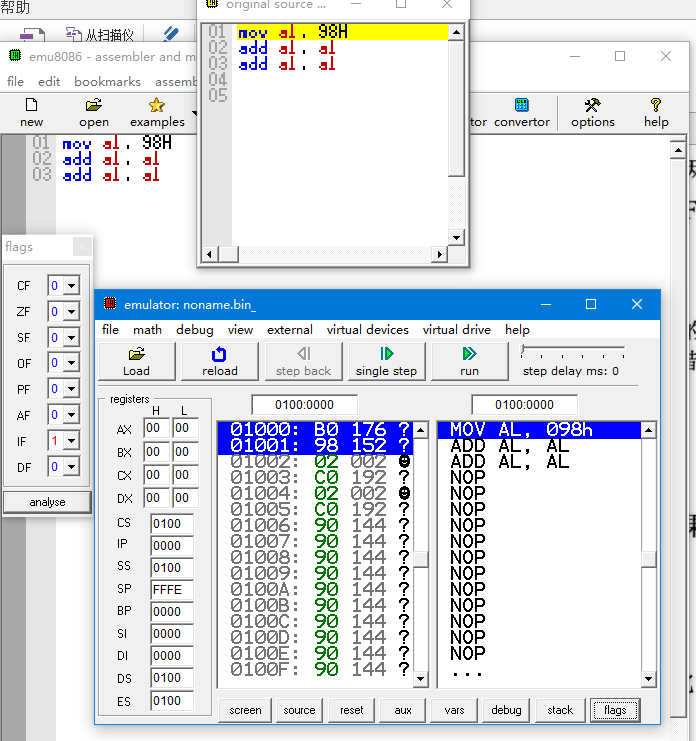
Task: Open a file with open icon
Action: (x=94, y=105)
